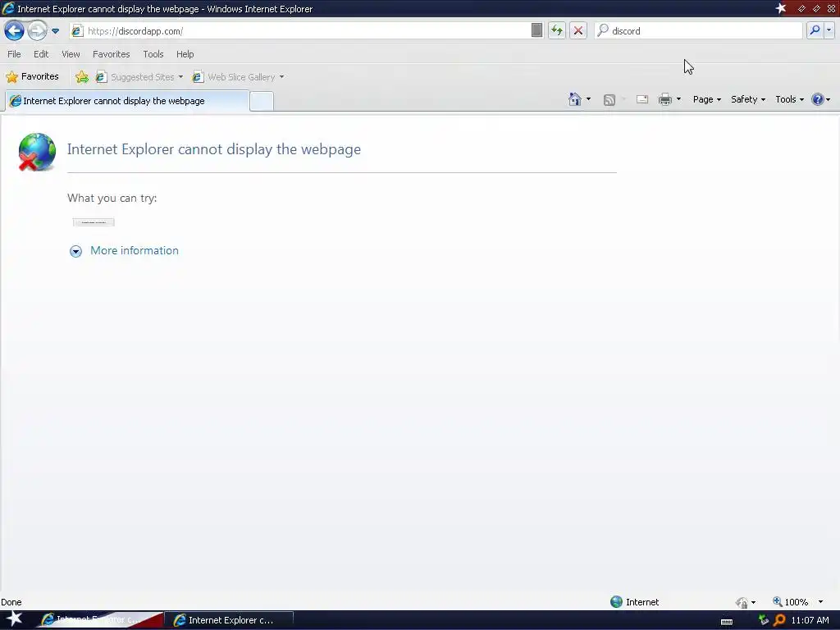The height and width of the screenshot is (630, 840).
Task: Open the Favorites center star button
Action: (32, 76)
